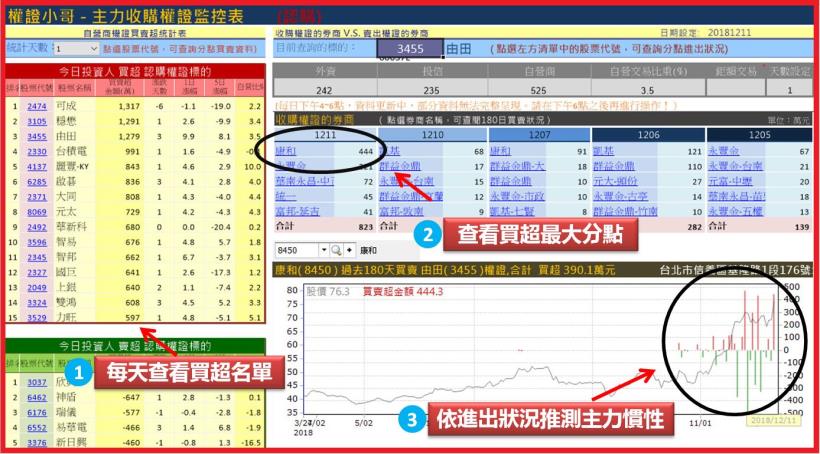Click the 外資 value 242
This screenshot has width=820, height=454.
324,90
